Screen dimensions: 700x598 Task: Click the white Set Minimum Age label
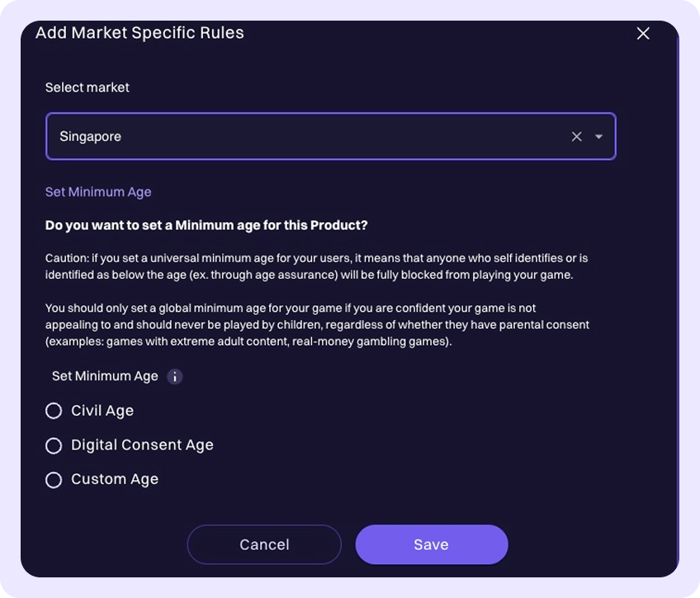[x=105, y=376]
